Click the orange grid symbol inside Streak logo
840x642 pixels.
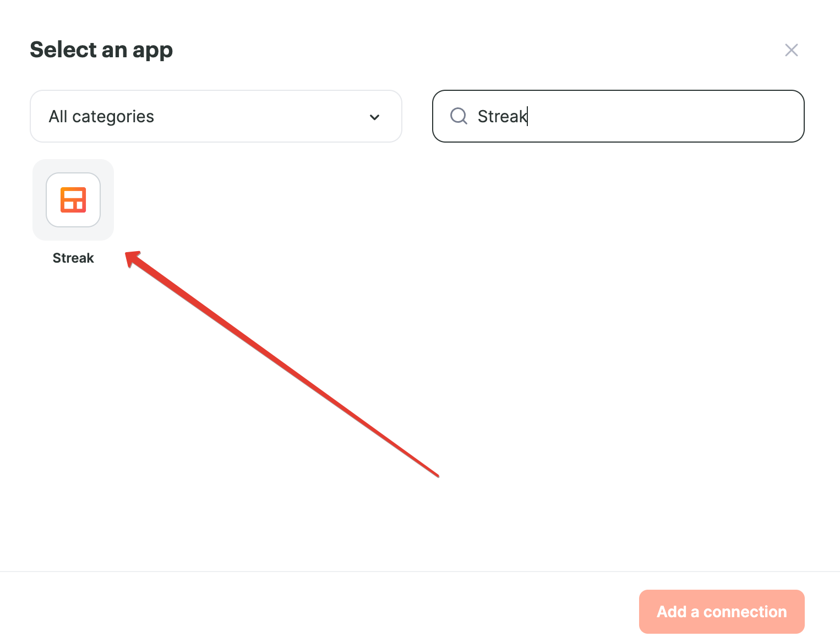[x=73, y=200]
